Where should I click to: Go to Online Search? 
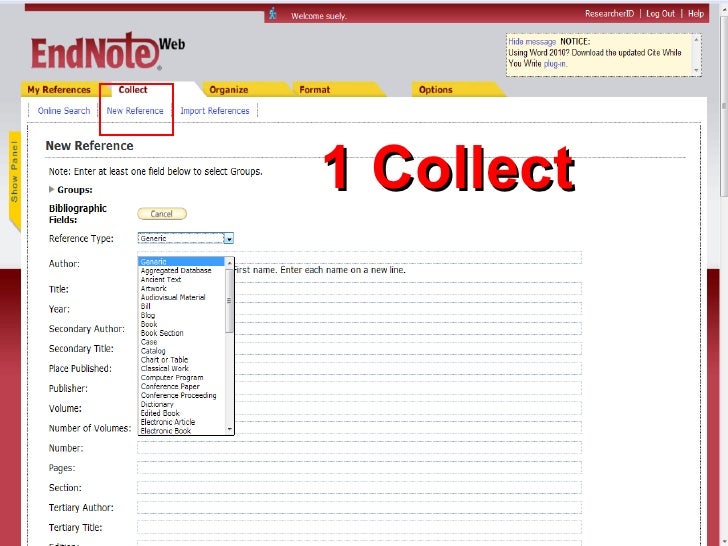(x=64, y=110)
